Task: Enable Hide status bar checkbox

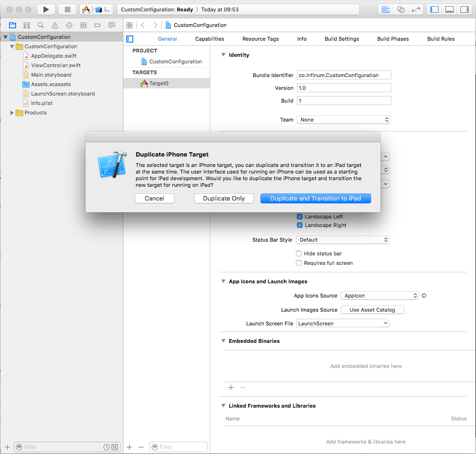Action: pyautogui.click(x=299, y=253)
